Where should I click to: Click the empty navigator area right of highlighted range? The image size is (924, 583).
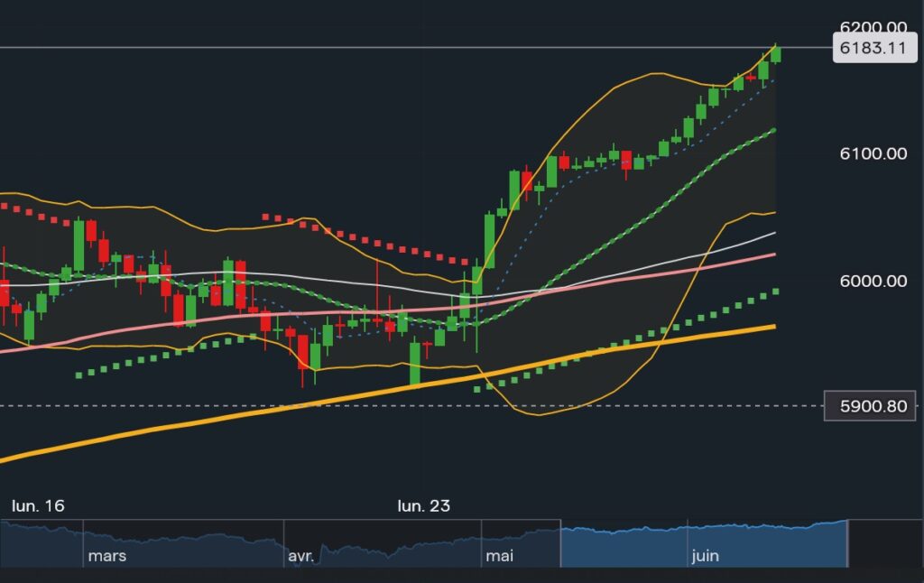(x=884, y=543)
